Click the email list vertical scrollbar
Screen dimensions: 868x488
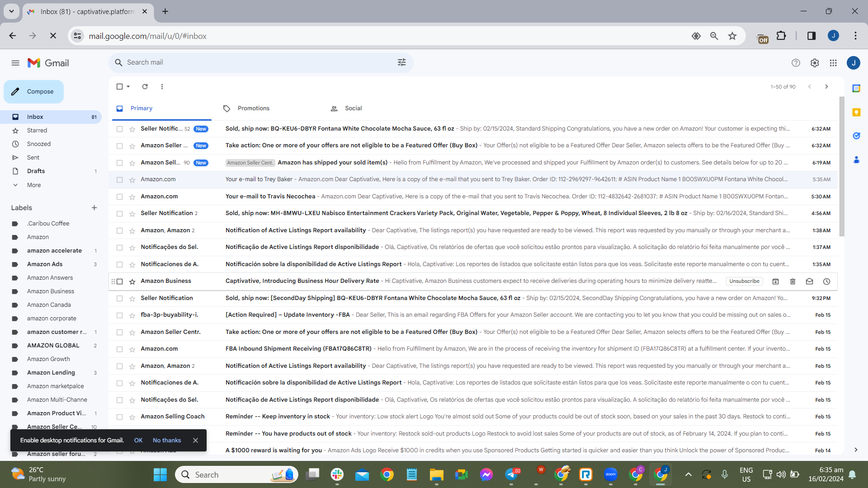(x=842, y=166)
